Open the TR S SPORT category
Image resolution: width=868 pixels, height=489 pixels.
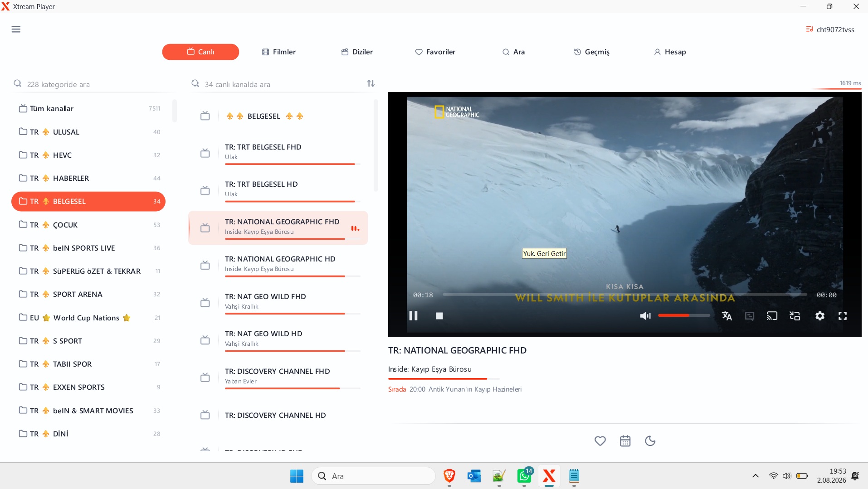(x=88, y=341)
